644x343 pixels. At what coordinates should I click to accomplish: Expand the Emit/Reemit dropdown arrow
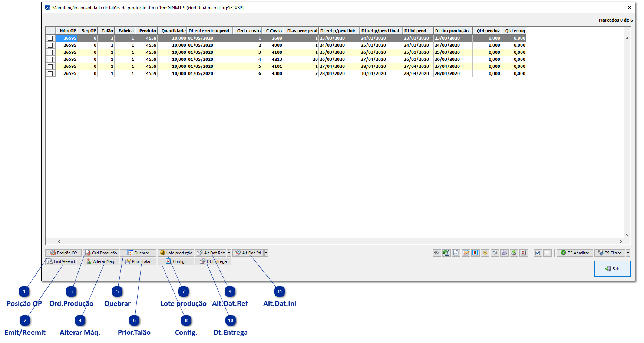point(79,261)
